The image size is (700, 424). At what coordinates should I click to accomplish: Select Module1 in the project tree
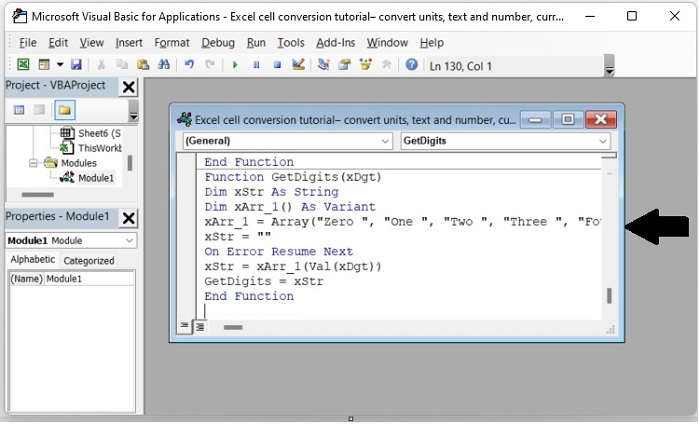point(96,179)
